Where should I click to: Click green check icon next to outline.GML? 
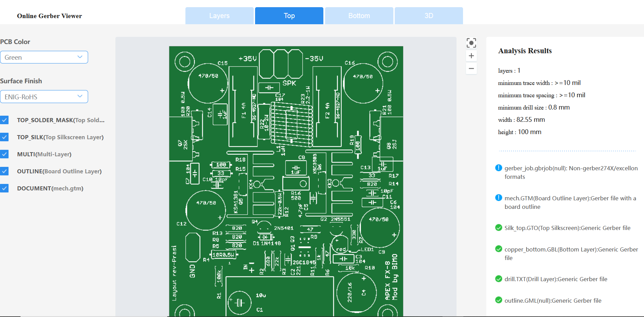(x=499, y=300)
